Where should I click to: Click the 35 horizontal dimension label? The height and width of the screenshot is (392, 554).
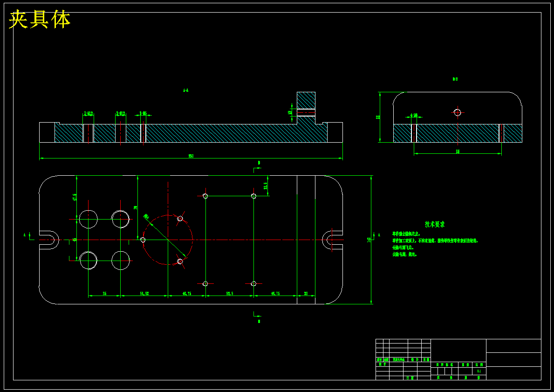[x=104, y=293]
